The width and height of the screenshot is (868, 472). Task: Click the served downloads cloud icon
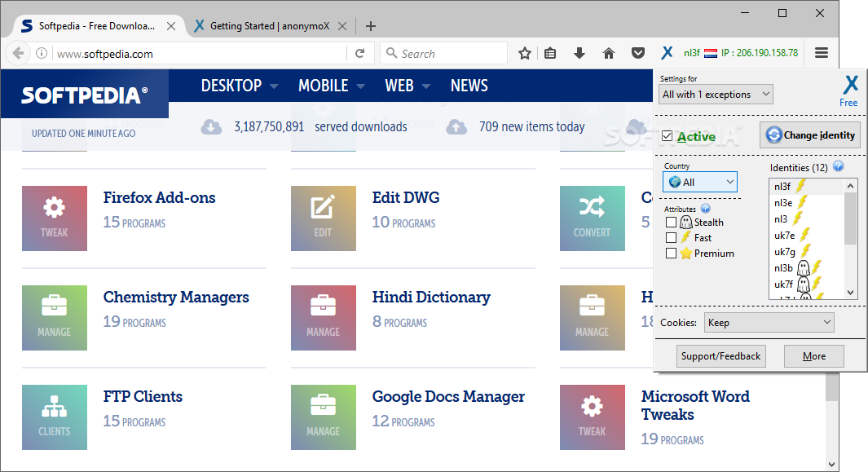tap(211, 127)
